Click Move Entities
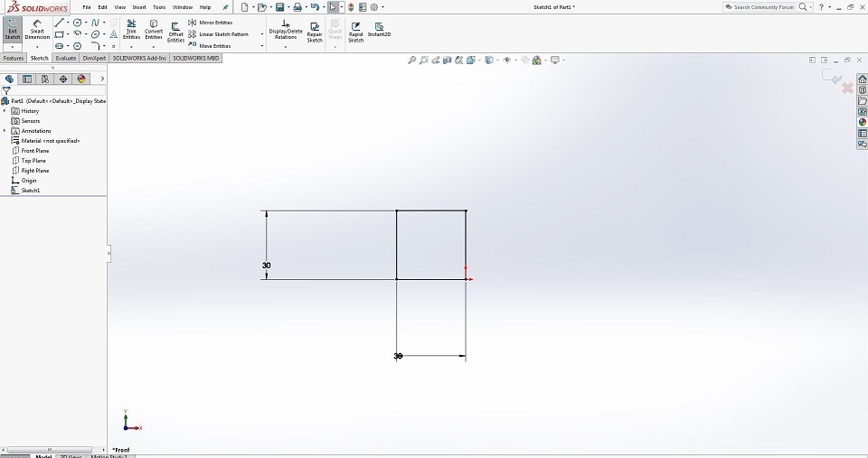The image size is (868, 458). [x=209, y=46]
